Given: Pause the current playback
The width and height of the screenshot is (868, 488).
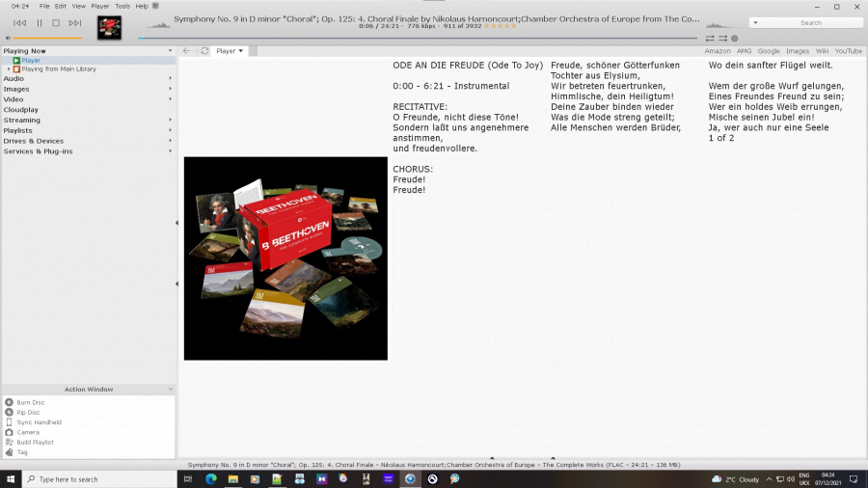Looking at the screenshot, I should point(40,23).
